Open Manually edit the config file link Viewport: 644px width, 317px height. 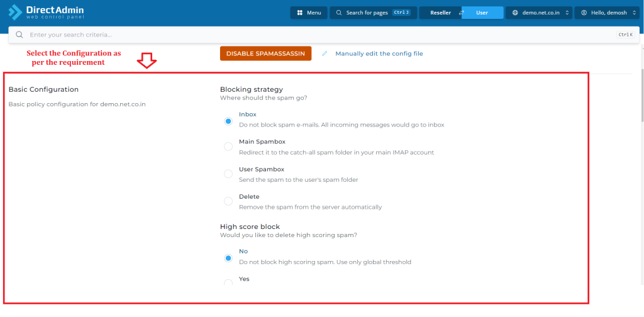click(x=379, y=54)
